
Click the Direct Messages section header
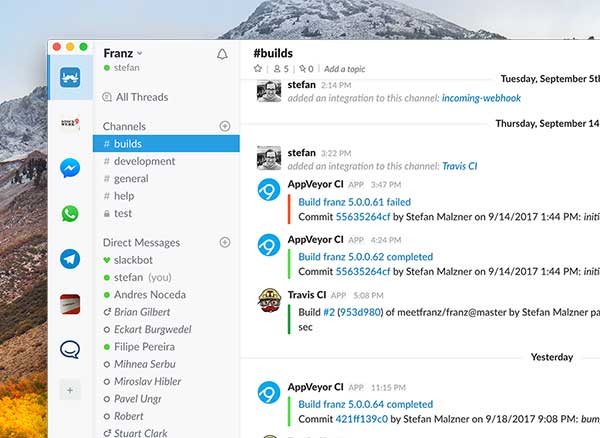141,243
